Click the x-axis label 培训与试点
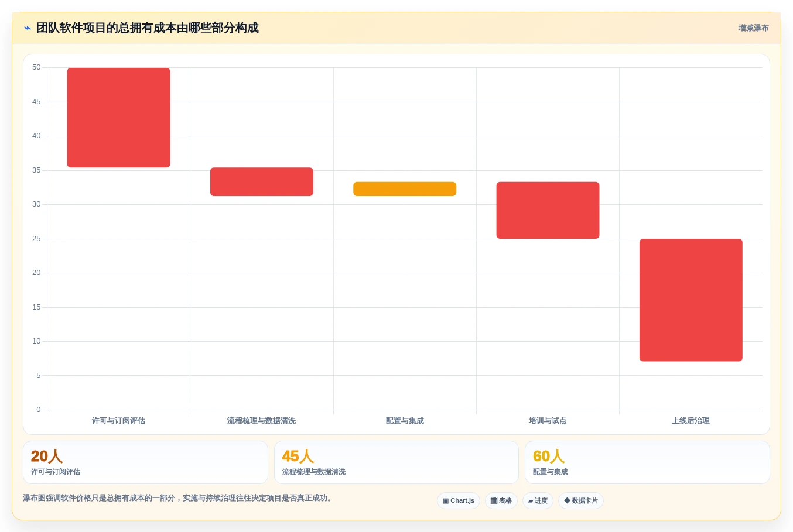This screenshot has width=793, height=532. [548, 421]
